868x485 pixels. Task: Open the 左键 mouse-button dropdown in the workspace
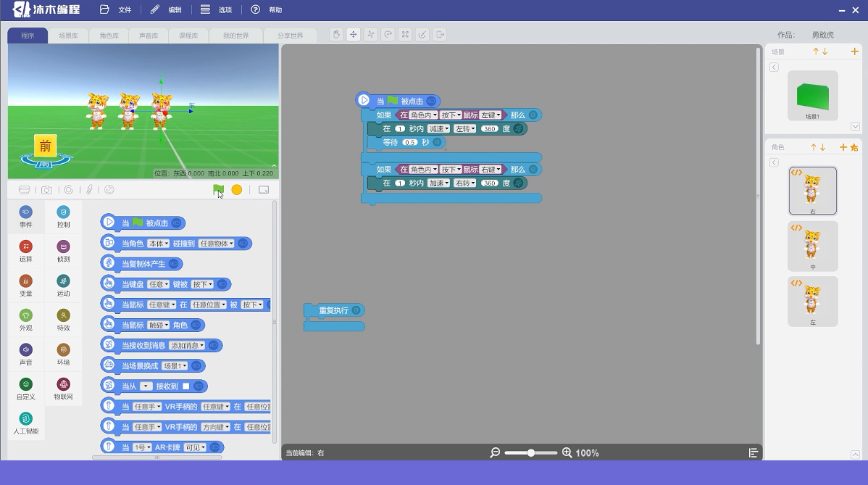(x=491, y=115)
